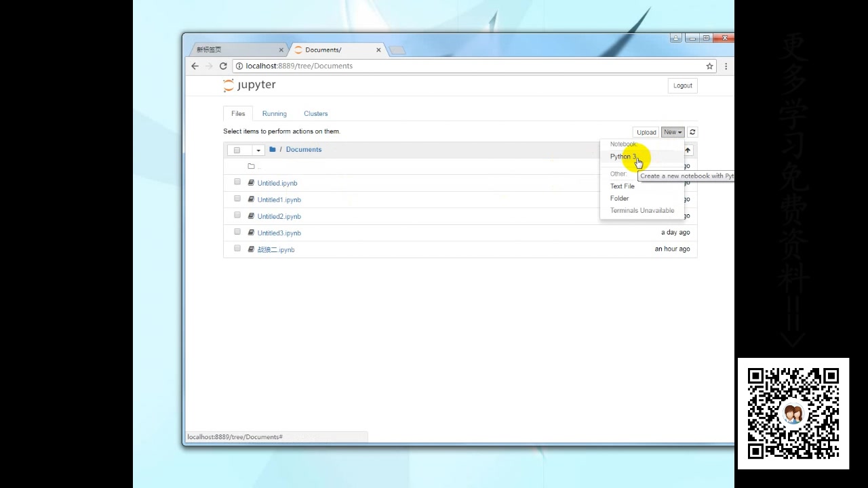This screenshot has height=488, width=868.
Task: Open a new browser tab
Action: [397, 50]
